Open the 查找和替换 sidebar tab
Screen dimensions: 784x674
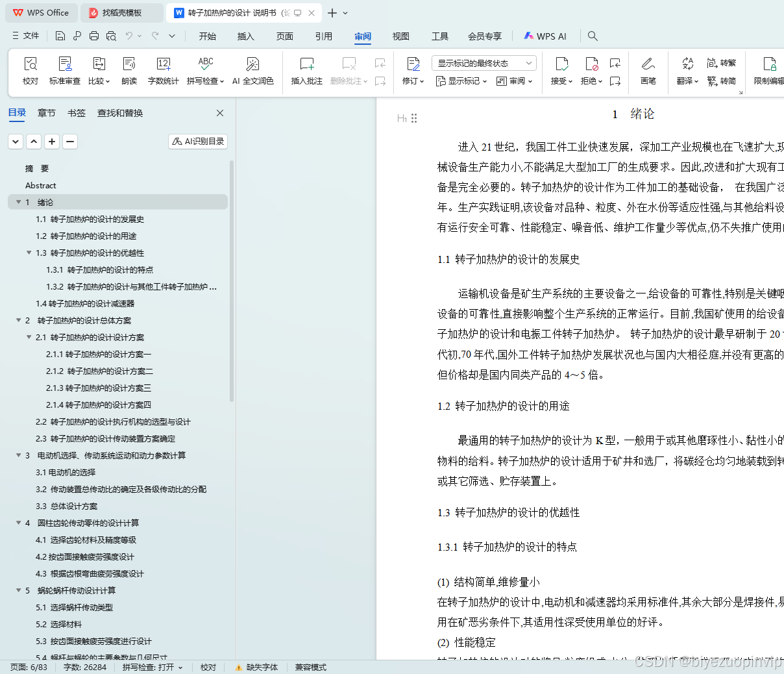point(120,113)
